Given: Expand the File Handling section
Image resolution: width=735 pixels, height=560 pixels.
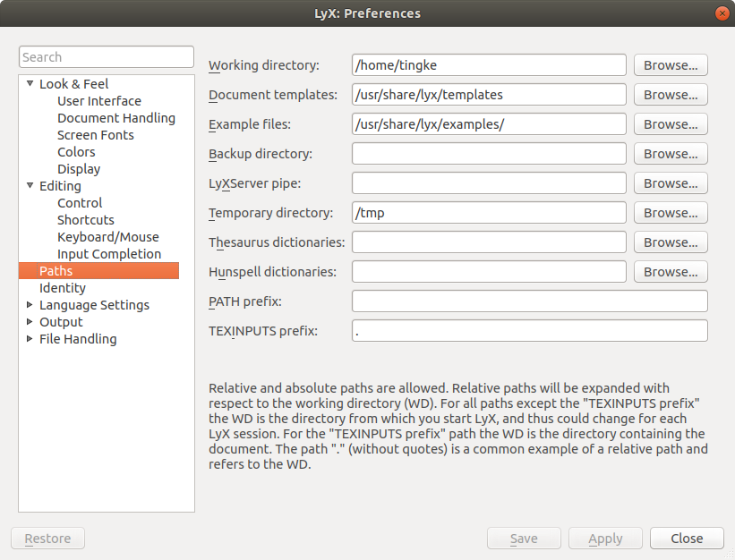Looking at the screenshot, I should tap(30, 339).
